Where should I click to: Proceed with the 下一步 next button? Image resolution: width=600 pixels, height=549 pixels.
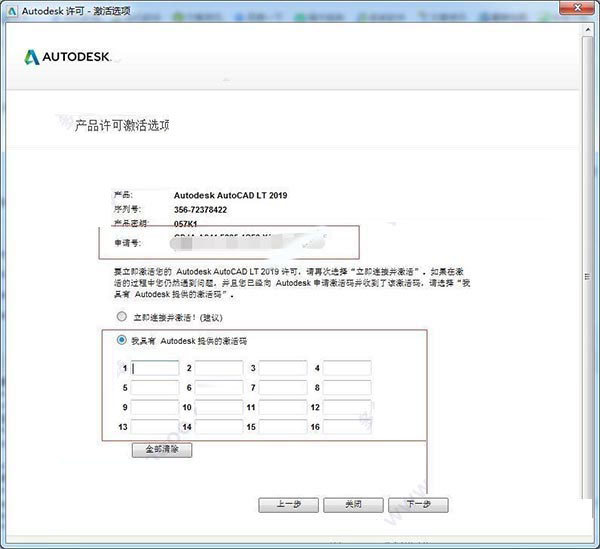(418, 505)
